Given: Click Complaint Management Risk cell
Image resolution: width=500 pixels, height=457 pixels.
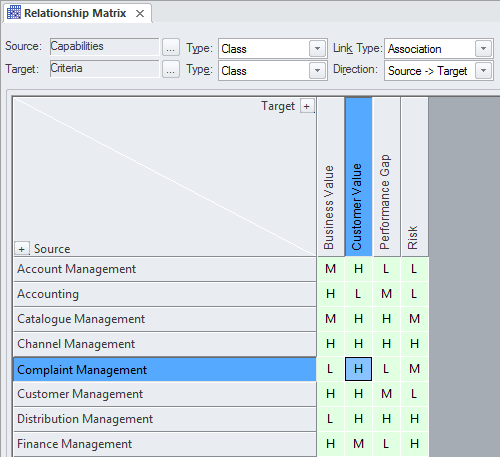Looking at the screenshot, I should click(x=414, y=369).
